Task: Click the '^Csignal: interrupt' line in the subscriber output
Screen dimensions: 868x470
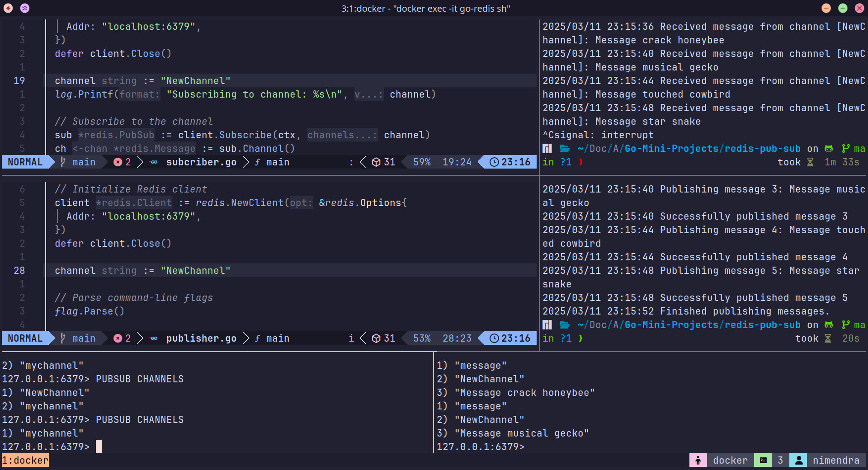Action: 598,135
